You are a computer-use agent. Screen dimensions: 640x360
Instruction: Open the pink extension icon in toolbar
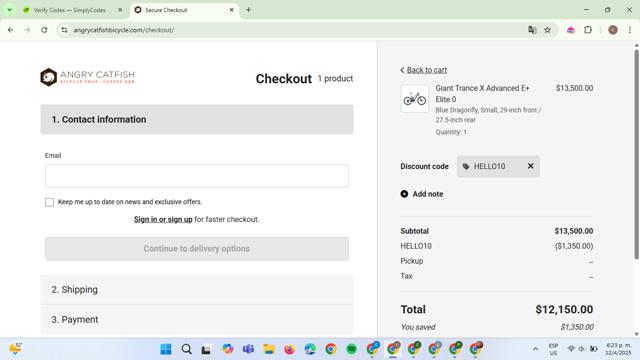pyautogui.click(x=571, y=30)
